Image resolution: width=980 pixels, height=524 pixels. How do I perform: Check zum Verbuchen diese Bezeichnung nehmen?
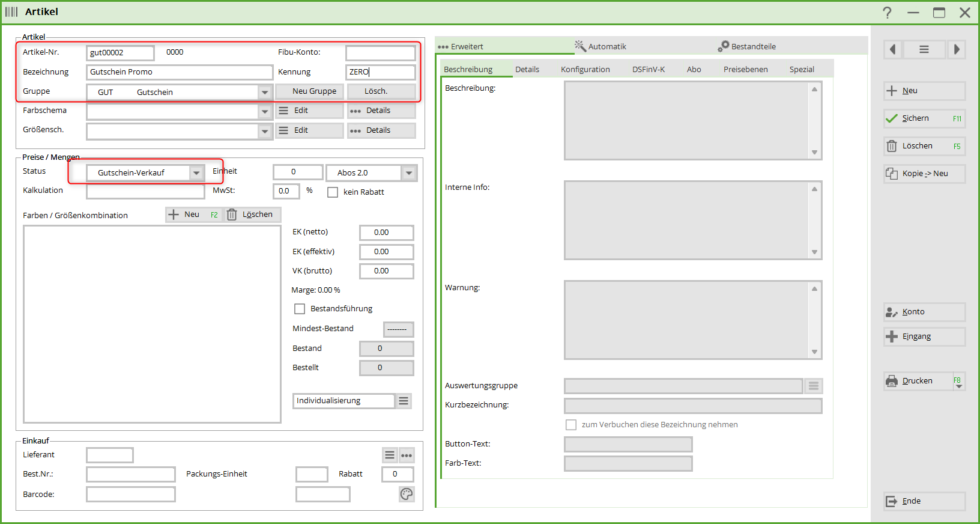click(x=571, y=425)
